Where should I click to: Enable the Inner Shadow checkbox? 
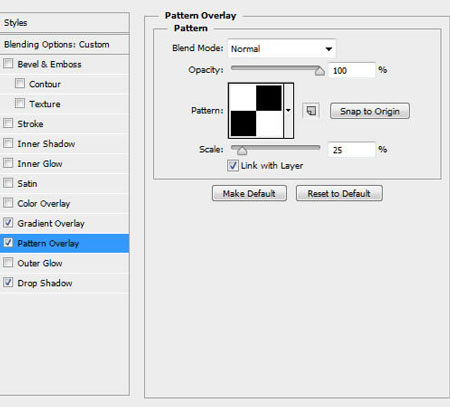click(8, 143)
